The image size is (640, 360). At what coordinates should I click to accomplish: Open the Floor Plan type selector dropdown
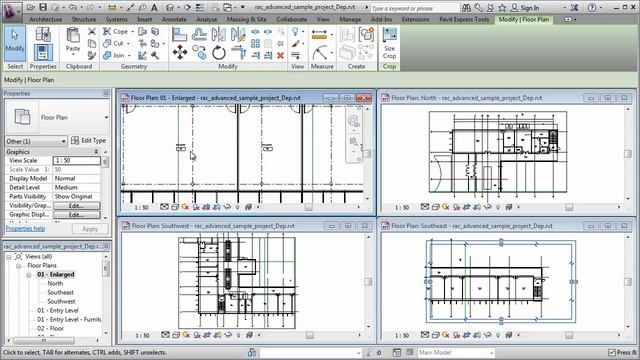pos(106,118)
